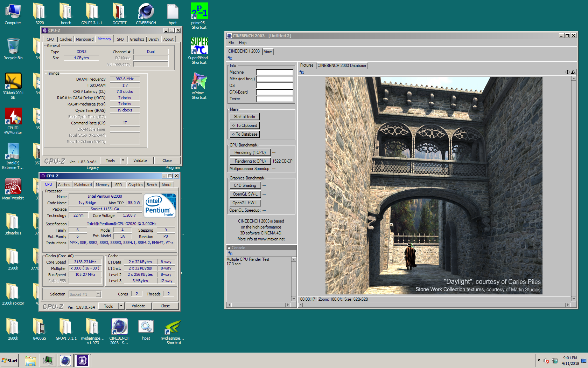The width and height of the screenshot is (588, 368).
Task: Open the 3dmark01 folder icon
Action: pyautogui.click(x=13, y=224)
